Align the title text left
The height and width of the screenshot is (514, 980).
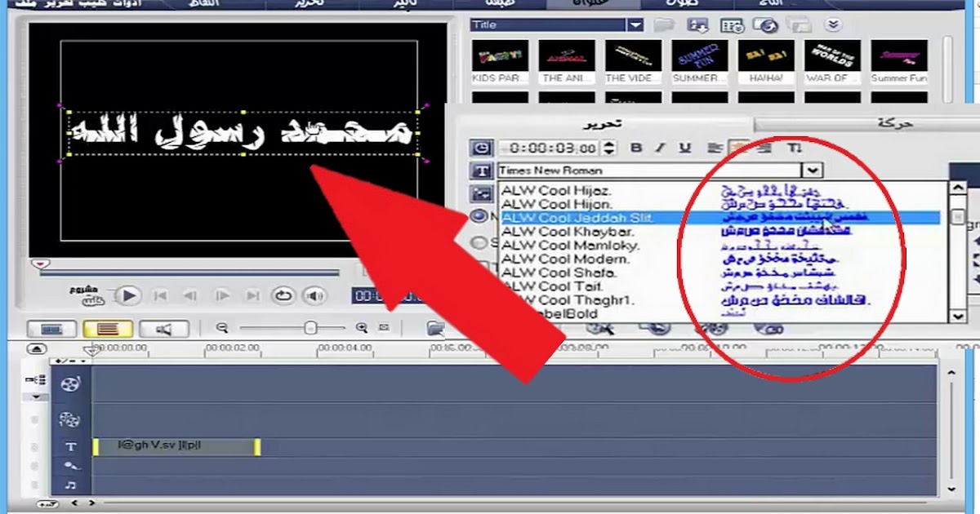(715, 148)
